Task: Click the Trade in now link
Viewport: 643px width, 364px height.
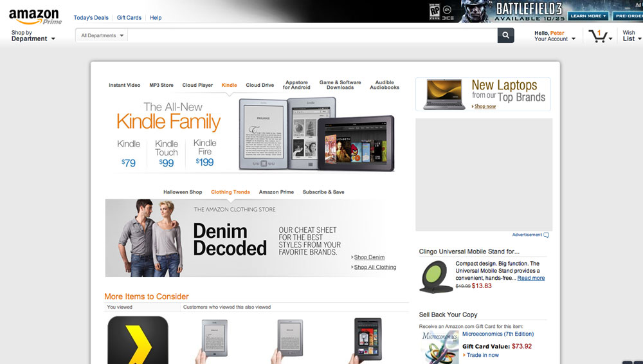Action: tap(483, 355)
